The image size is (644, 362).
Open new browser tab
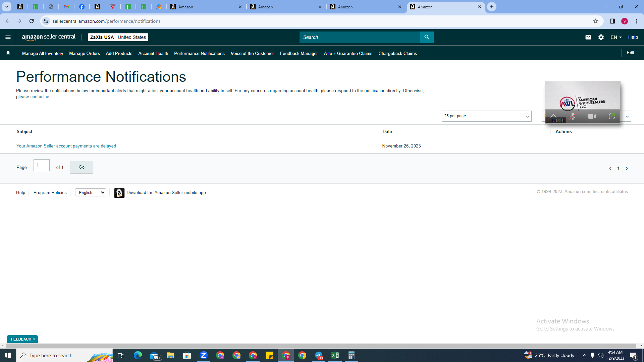tap(492, 7)
